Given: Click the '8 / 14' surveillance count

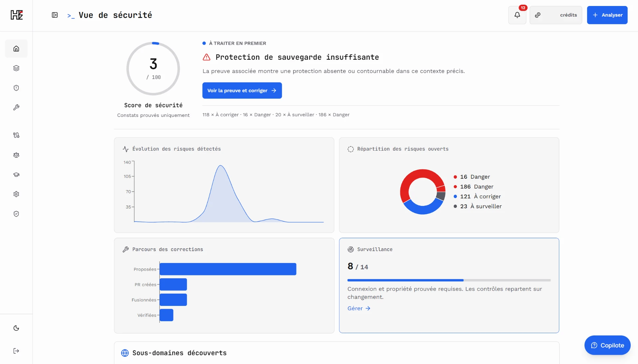Looking at the screenshot, I should click(x=358, y=266).
